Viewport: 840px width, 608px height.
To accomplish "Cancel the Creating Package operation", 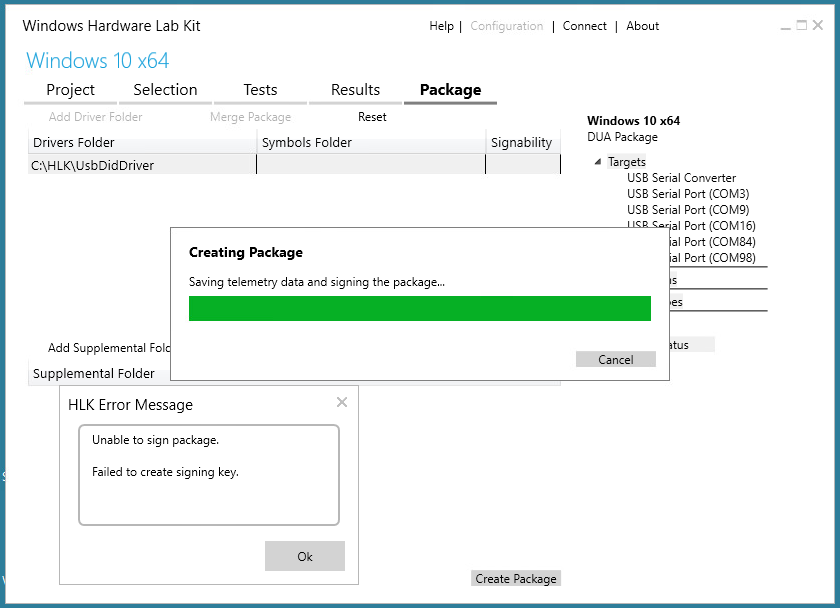I will 615,359.
